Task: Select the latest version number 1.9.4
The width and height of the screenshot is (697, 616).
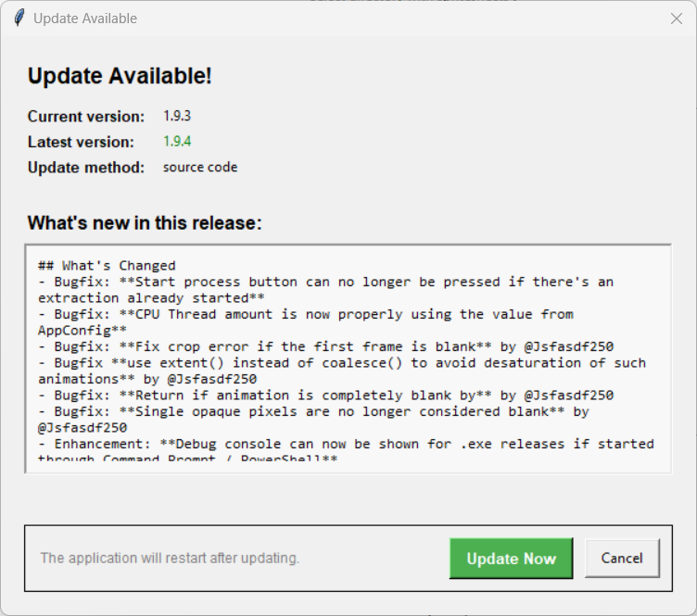Action: pyautogui.click(x=177, y=142)
